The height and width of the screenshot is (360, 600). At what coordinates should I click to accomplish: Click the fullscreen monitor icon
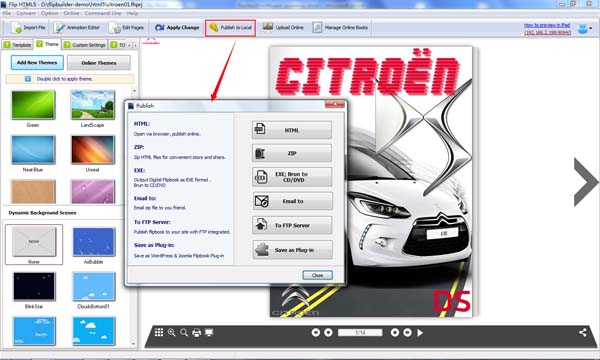coord(209,332)
